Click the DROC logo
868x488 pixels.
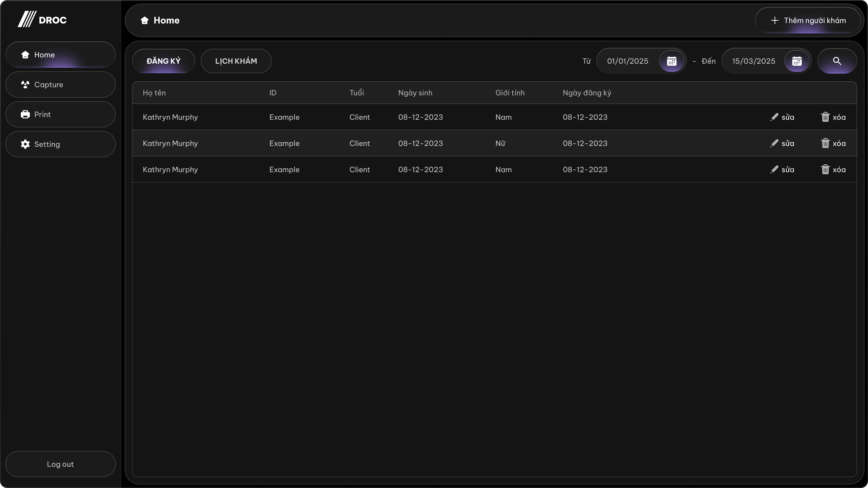tap(42, 20)
